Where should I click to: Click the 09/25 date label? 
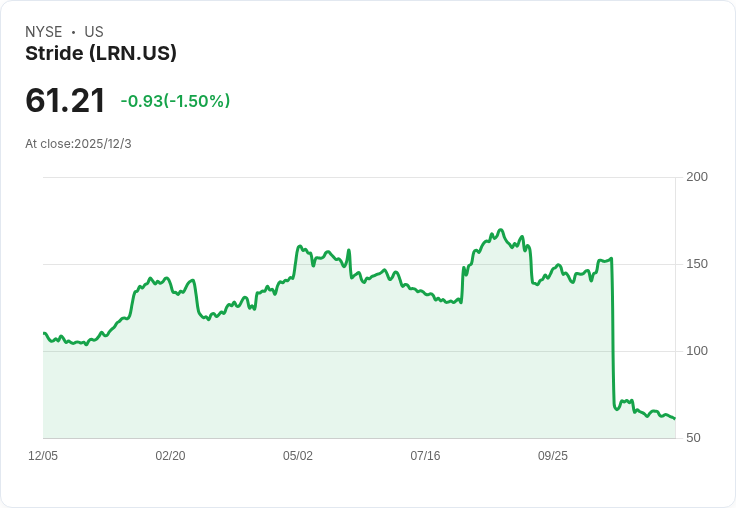pyautogui.click(x=553, y=456)
